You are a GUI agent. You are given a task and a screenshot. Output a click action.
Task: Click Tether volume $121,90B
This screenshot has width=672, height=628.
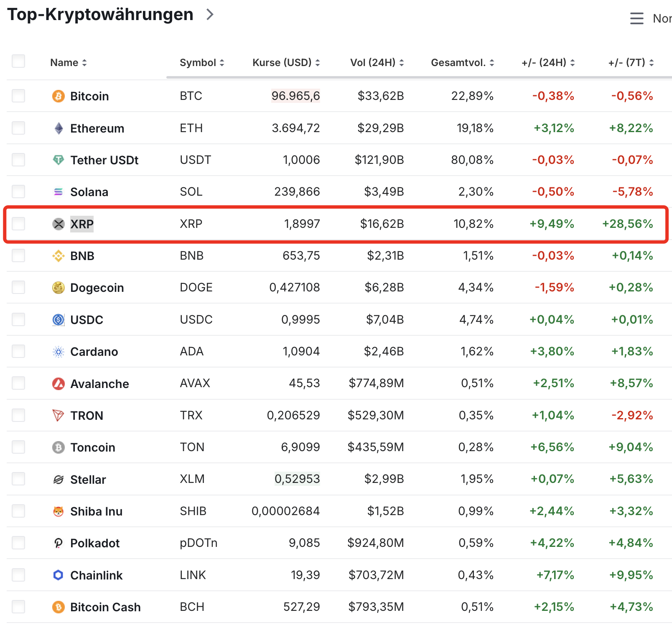click(x=379, y=160)
